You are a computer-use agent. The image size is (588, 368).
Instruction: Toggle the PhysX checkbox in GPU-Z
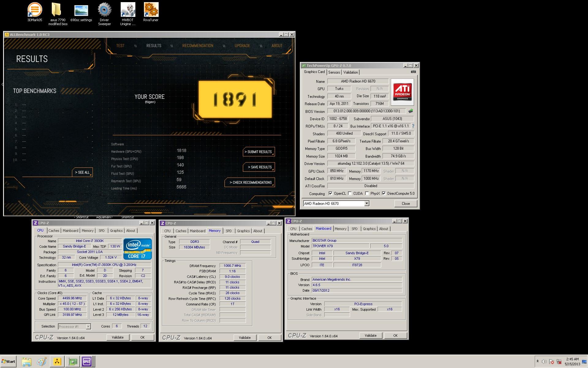[367, 194]
